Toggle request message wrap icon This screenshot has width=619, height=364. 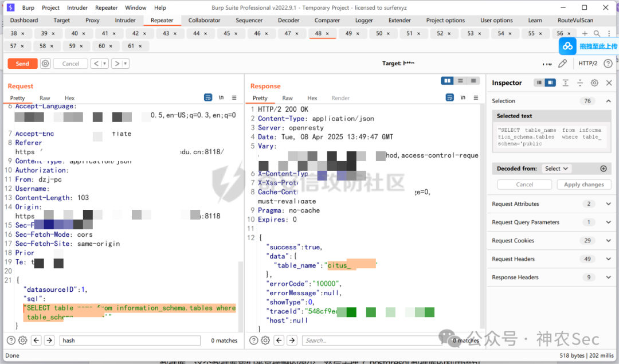[208, 97]
